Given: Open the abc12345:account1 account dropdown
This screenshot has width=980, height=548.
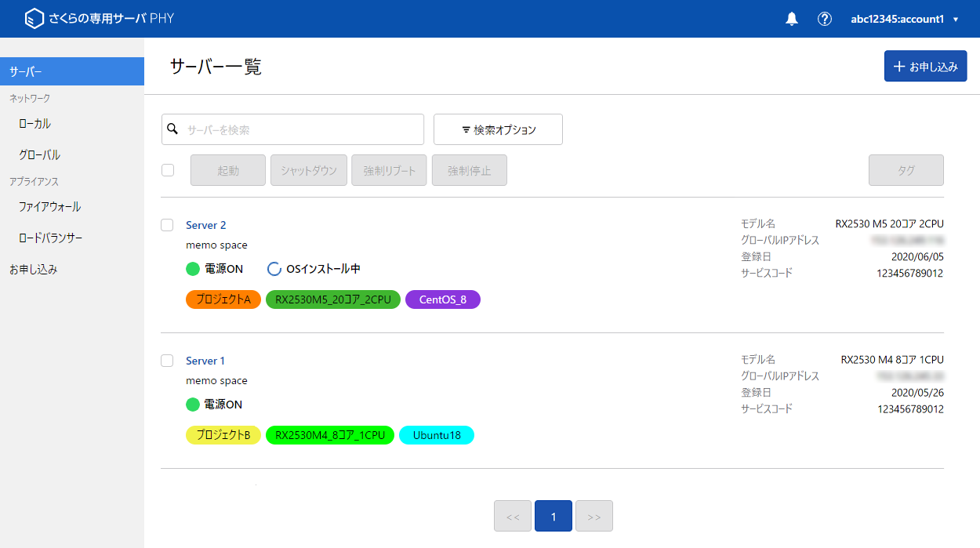Looking at the screenshot, I should 904,19.
